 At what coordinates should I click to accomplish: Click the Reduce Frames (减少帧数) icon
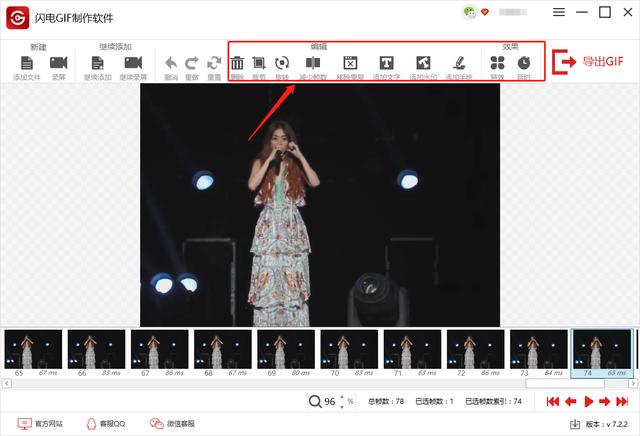tap(313, 63)
